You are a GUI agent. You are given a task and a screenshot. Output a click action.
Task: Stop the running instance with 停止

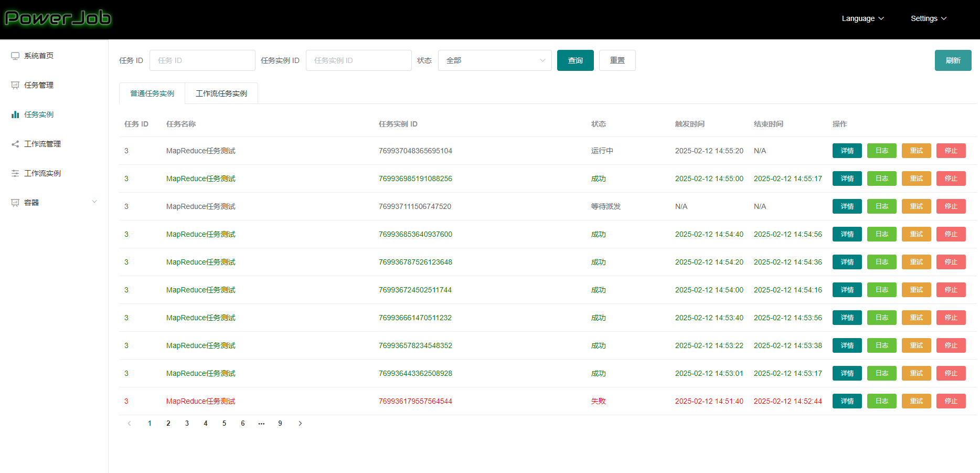pos(951,151)
